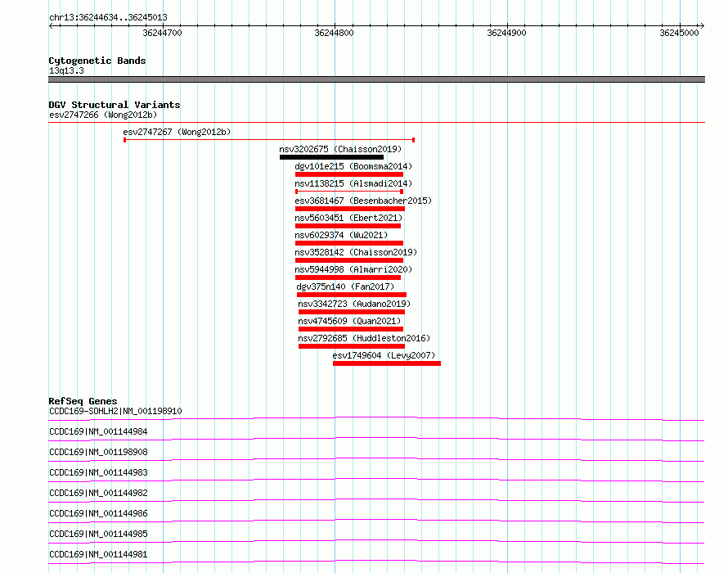Screen dimensions: 728x573
Task: Open nsv2792685 (Huddleston2016) variant label
Action: pyautogui.click(x=365, y=338)
